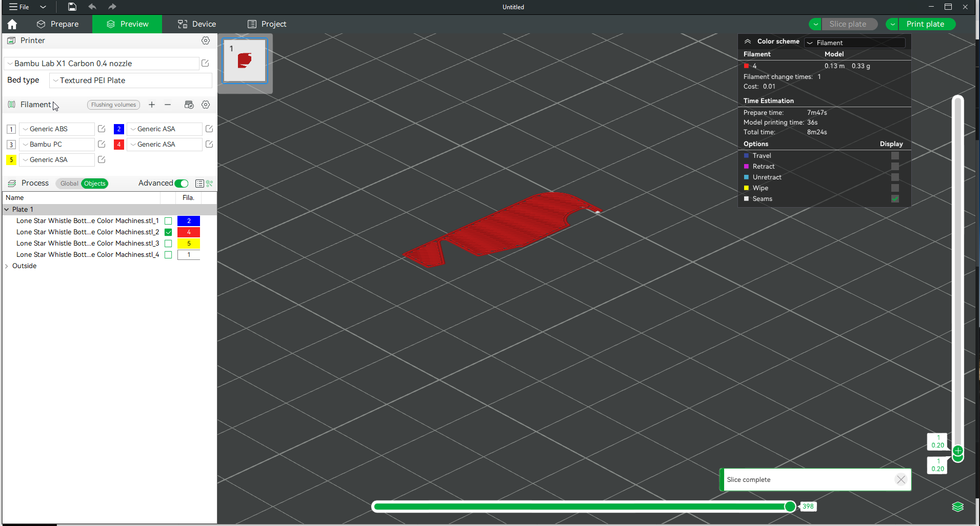Open the printer preset dropdown
The height and width of the screenshot is (526, 980).
(102, 64)
